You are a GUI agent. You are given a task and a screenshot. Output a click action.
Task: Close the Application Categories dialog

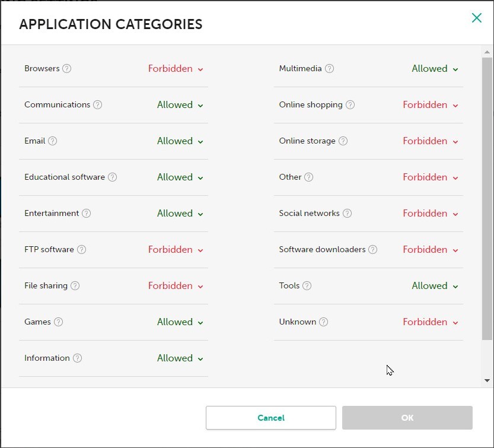click(477, 18)
